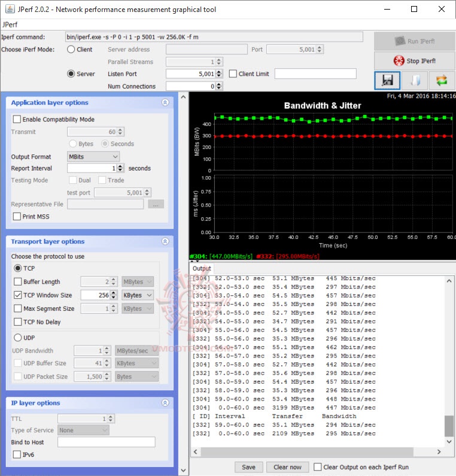Click output horizontal scrollbar

click(x=307, y=451)
